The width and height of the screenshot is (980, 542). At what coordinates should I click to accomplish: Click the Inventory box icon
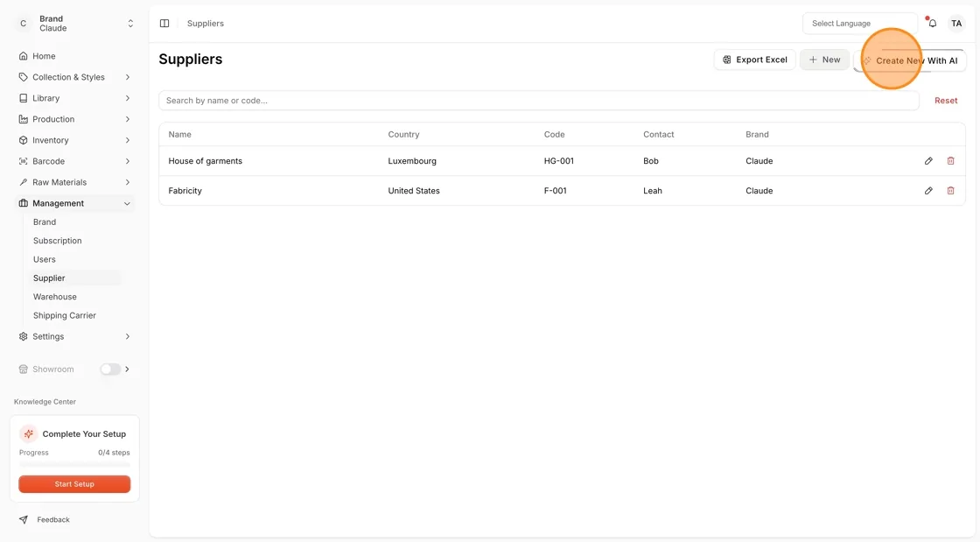(x=23, y=140)
